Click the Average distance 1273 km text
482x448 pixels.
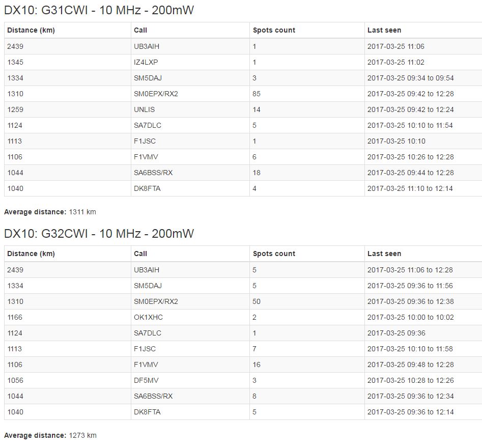pyautogui.click(x=50, y=435)
